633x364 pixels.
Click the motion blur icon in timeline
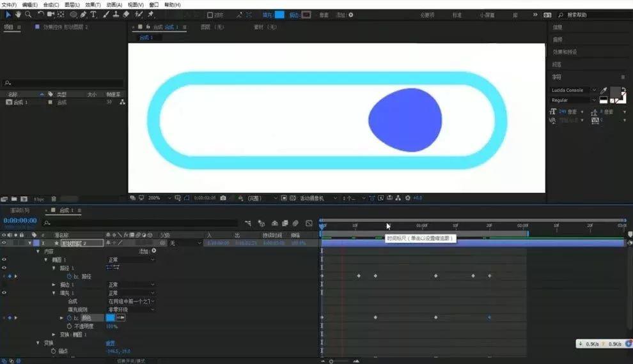[x=295, y=223]
